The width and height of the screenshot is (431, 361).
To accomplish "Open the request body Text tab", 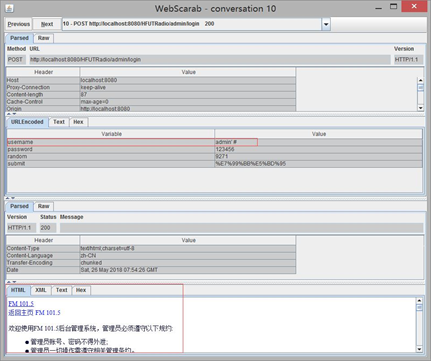I will click(59, 122).
